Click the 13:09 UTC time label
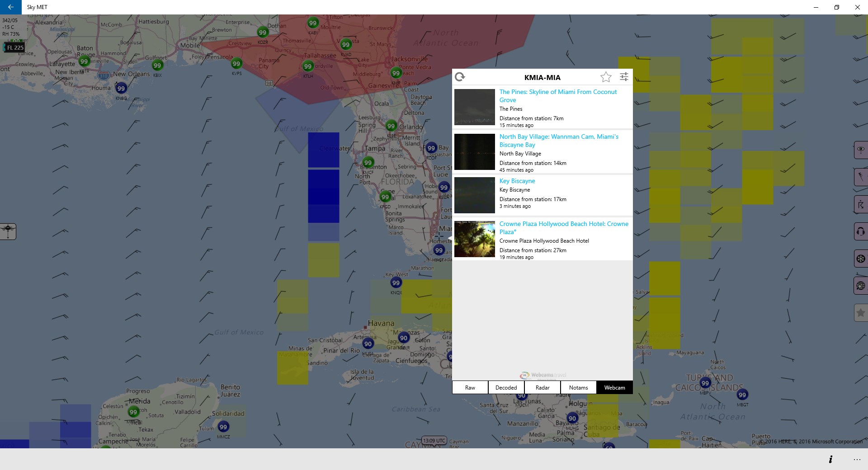 (x=434, y=441)
